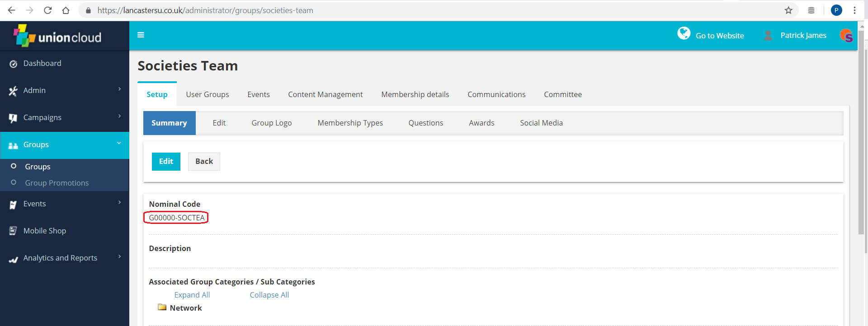Click the G00000-SOCTEA nominal code value
The height and width of the screenshot is (326, 868).
click(x=177, y=218)
